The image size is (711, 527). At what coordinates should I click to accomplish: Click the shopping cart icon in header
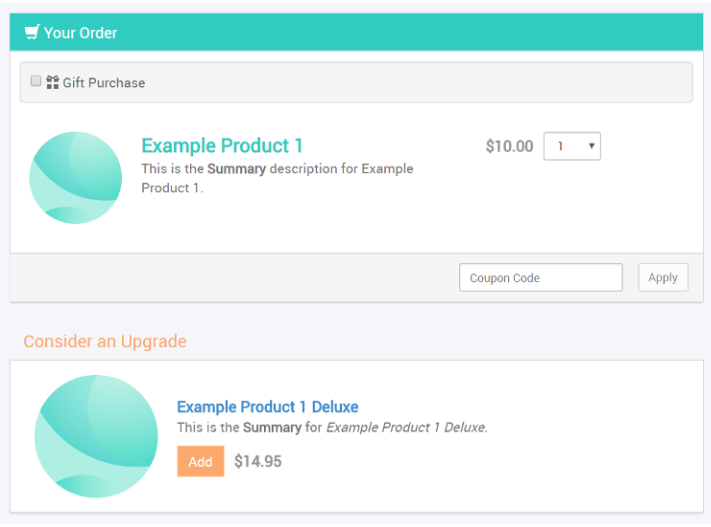click(x=32, y=32)
